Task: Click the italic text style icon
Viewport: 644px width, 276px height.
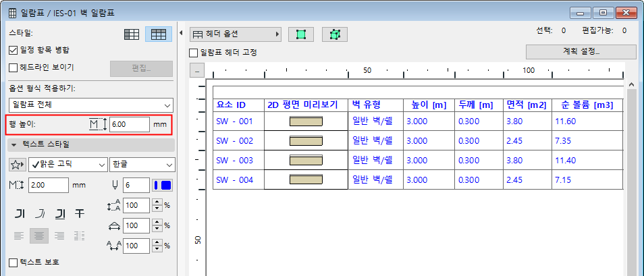Action: coord(40,213)
